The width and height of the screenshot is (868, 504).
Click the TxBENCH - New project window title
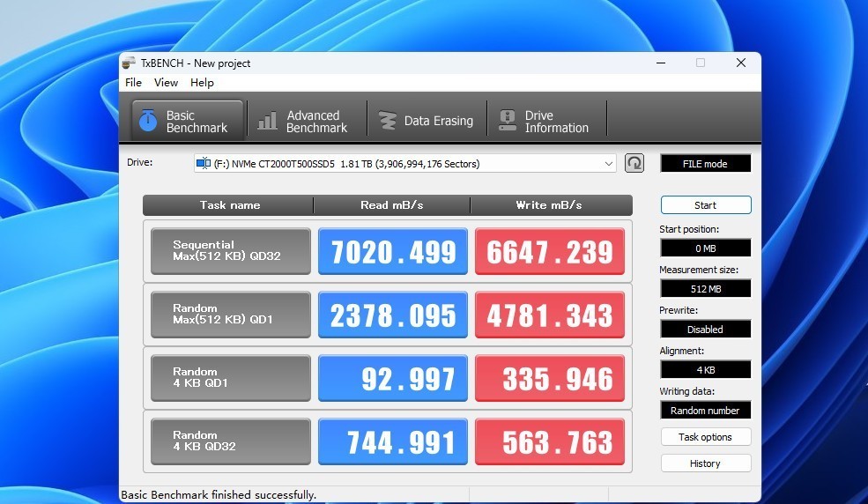pos(196,63)
